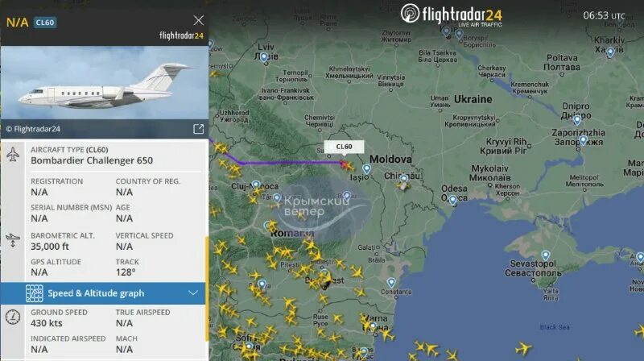Click the Sevastopol airport pin marker
644x361 pixels.
pyautogui.click(x=546, y=255)
